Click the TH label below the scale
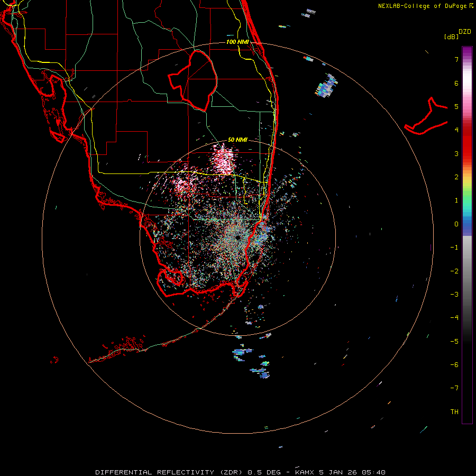 (454, 412)
